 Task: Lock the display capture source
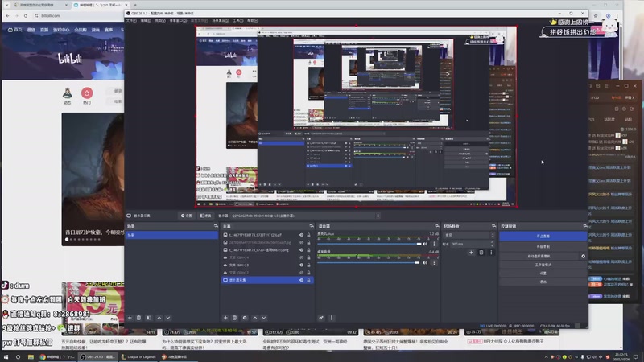pyautogui.click(x=308, y=279)
